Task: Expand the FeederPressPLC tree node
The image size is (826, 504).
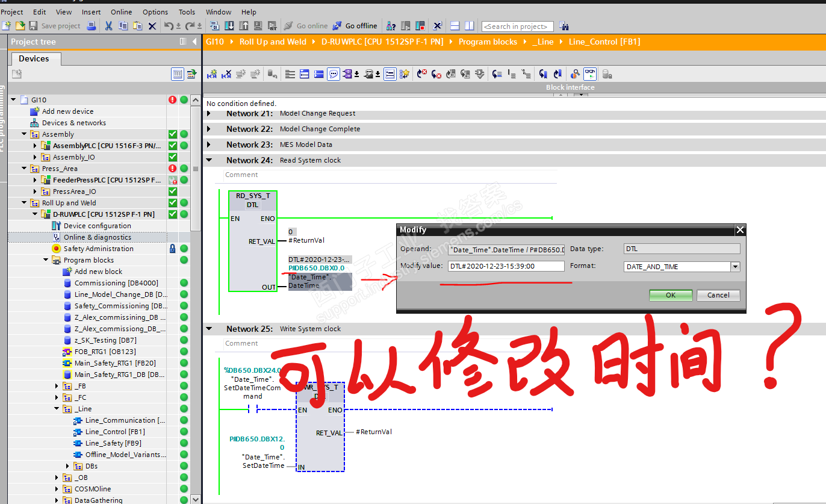Action: tap(35, 180)
